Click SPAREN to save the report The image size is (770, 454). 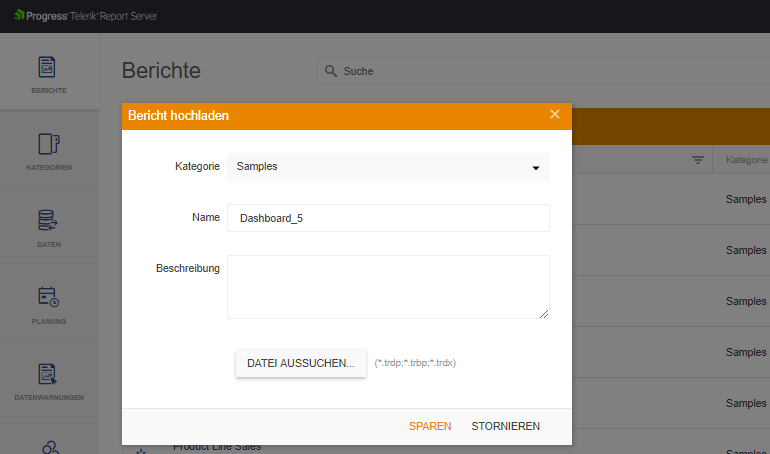click(x=430, y=426)
